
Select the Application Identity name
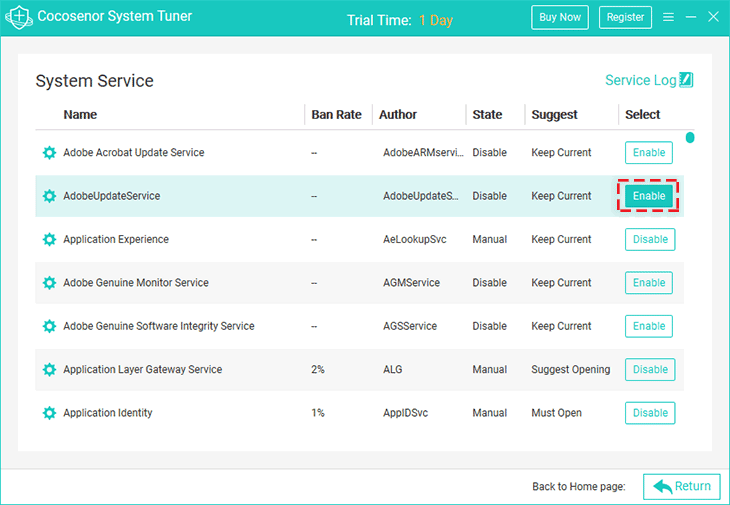(108, 413)
